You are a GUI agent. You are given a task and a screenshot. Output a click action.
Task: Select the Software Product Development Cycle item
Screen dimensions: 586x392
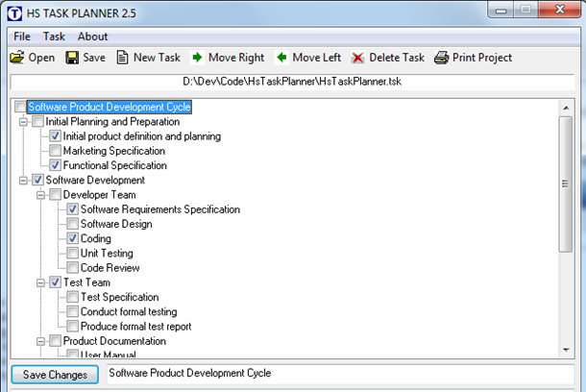click(x=110, y=107)
